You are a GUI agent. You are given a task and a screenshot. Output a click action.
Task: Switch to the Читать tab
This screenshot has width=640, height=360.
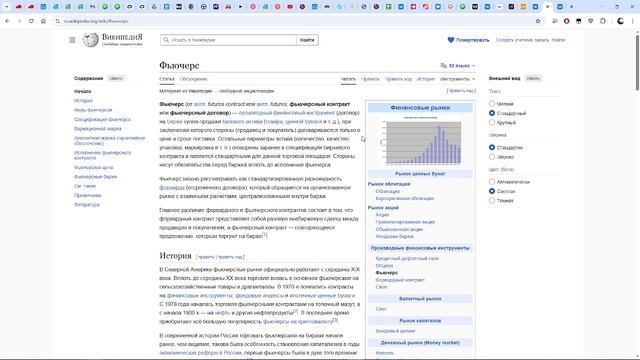[x=348, y=79]
